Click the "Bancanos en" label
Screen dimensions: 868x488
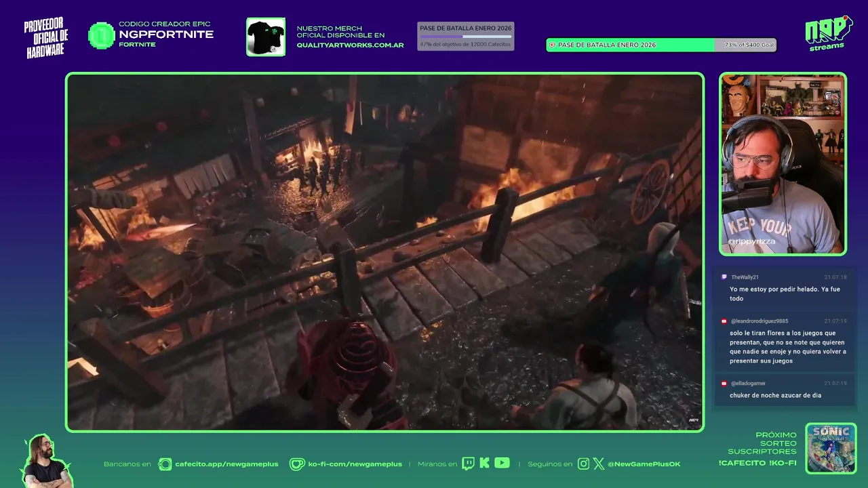127,464
